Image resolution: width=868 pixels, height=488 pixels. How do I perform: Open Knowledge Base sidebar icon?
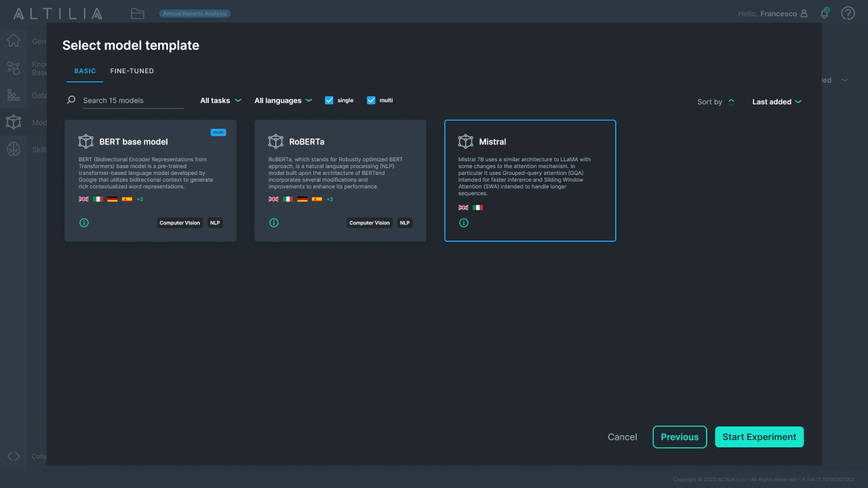14,68
